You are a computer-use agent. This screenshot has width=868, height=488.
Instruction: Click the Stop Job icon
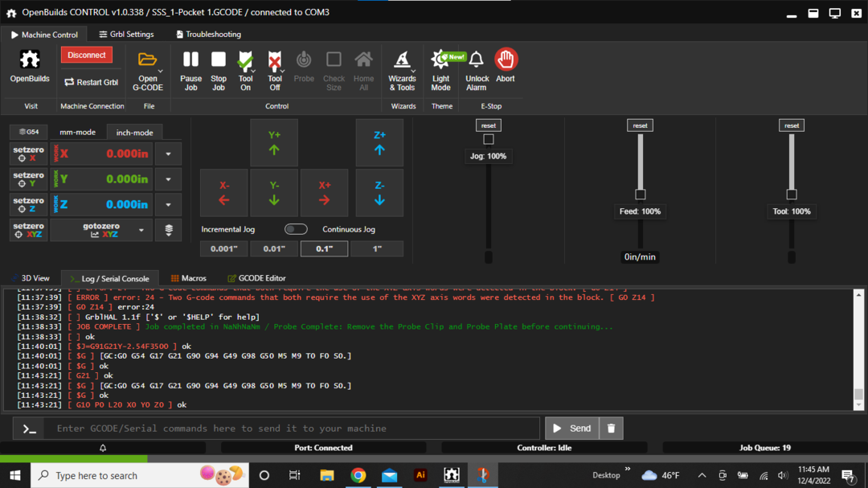[218, 60]
